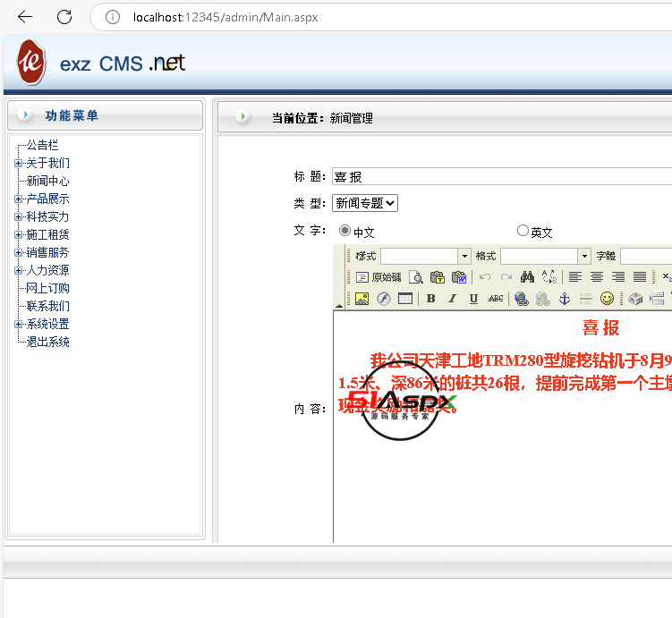Viewport: 672px width, 618px height.
Task: Reload the page with the refresh icon
Action: click(64, 17)
